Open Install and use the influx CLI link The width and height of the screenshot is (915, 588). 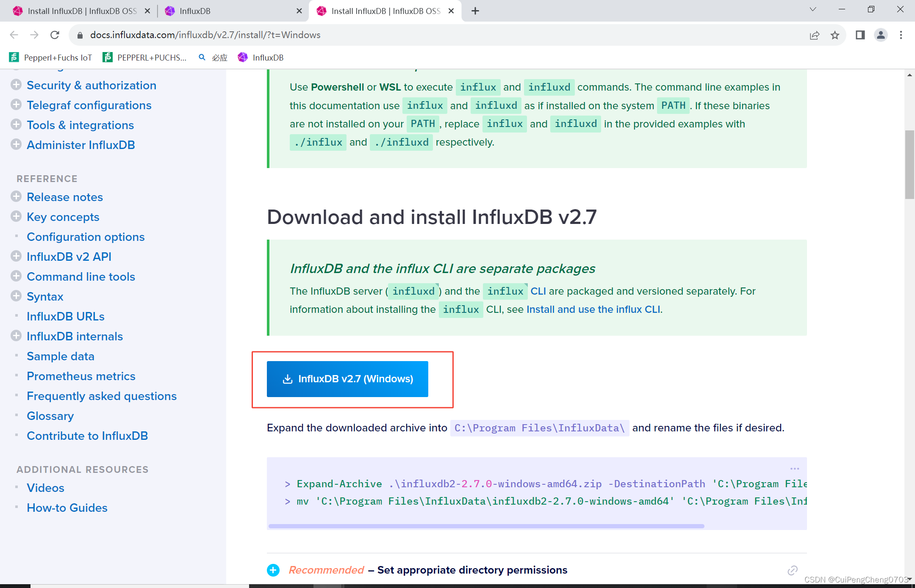(x=593, y=309)
